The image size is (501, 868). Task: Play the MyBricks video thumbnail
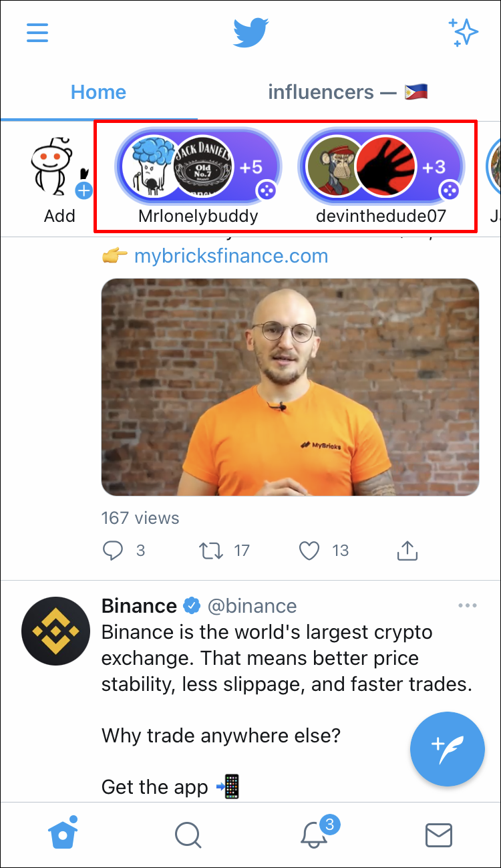pyautogui.click(x=290, y=387)
